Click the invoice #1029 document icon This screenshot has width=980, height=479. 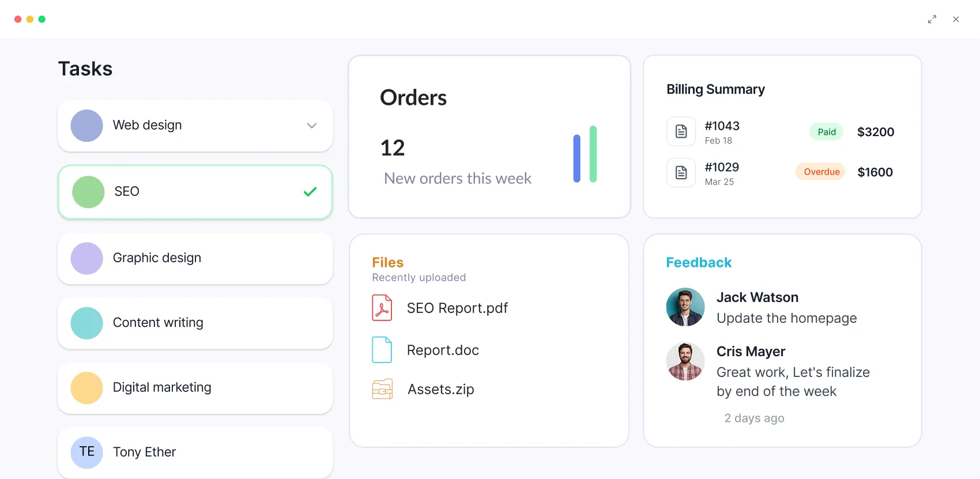pos(681,172)
